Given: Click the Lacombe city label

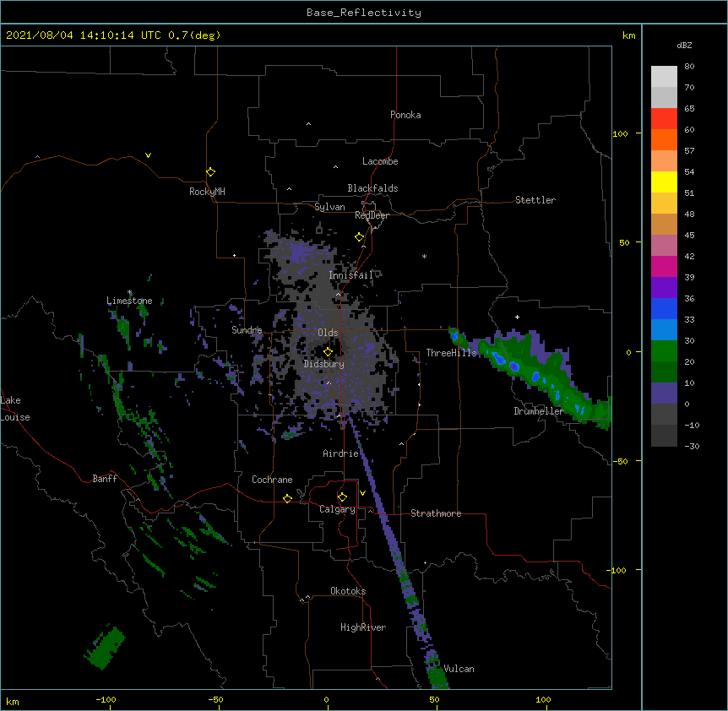Looking at the screenshot, I should pos(380,161).
